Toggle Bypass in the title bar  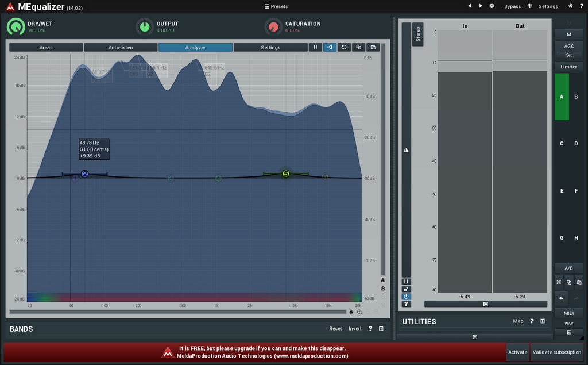click(x=512, y=6)
